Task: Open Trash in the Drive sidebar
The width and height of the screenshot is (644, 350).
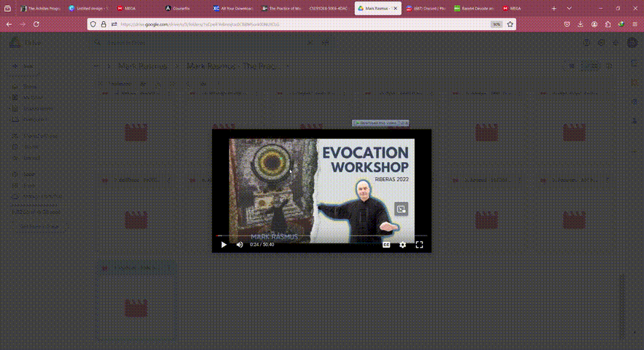Action: click(x=28, y=185)
